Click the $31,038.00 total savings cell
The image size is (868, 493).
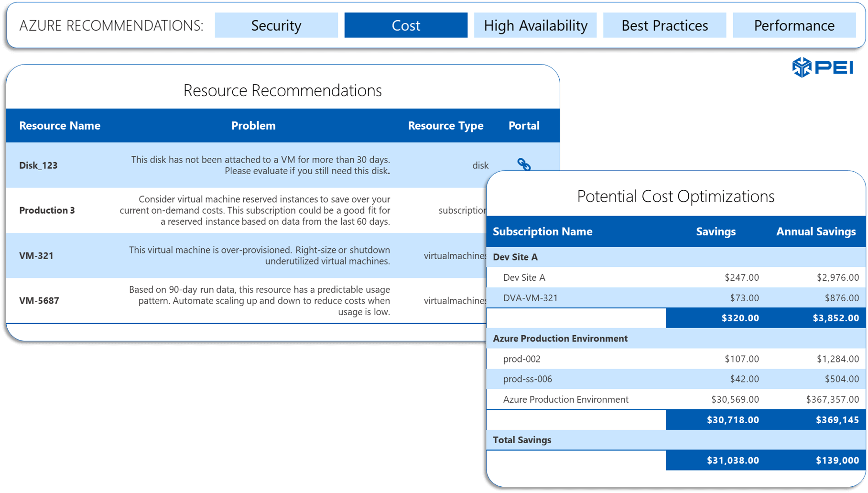733,460
